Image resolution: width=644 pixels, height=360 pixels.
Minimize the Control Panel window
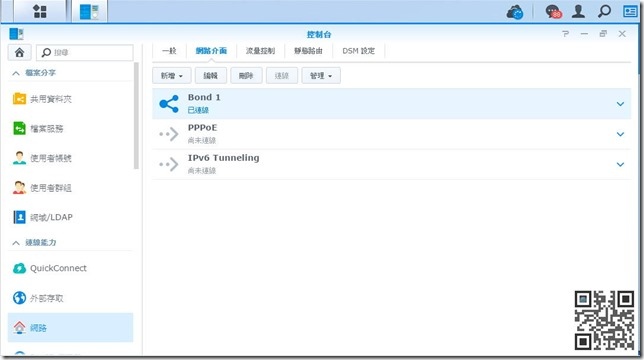coord(584,34)
